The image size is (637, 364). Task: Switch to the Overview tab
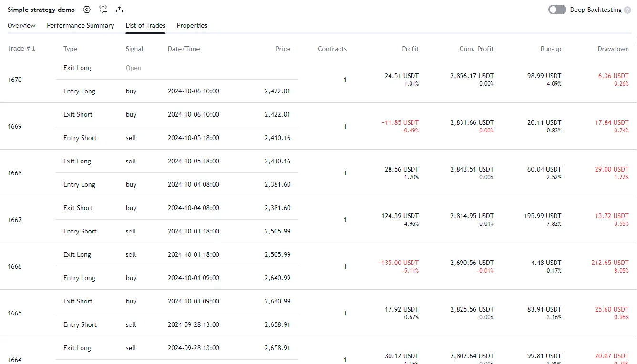(x=21, y=25)
